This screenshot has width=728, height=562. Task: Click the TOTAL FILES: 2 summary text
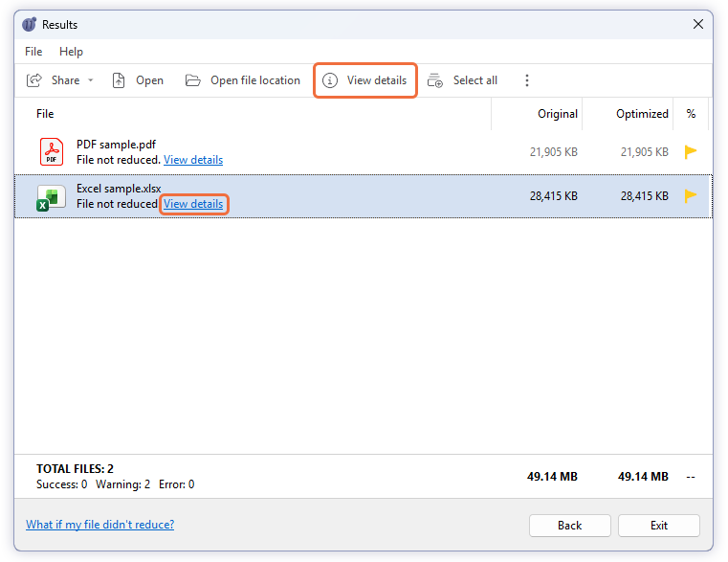75,468
